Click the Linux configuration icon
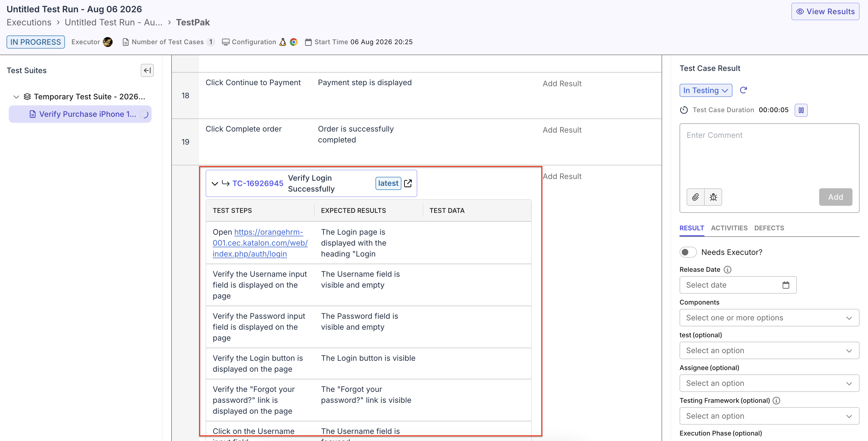The height and width of the screenshot is (441, 868). pyautogui.click(x=283, y=42)
